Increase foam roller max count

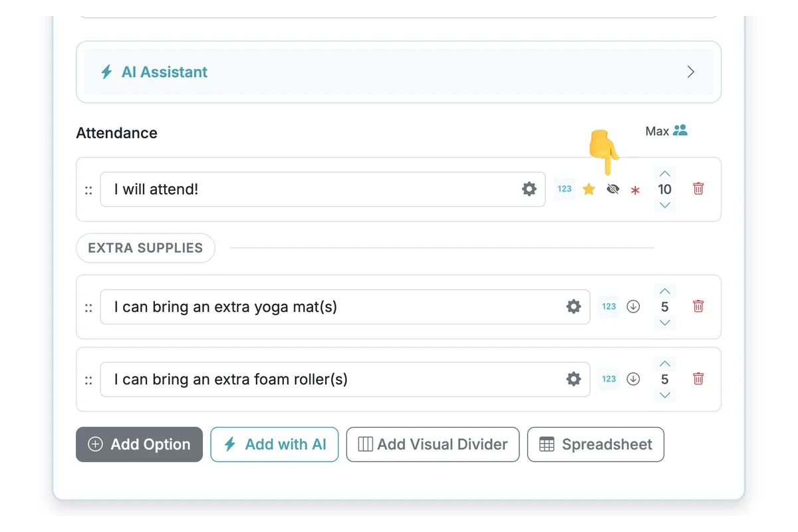pos(665,364)
